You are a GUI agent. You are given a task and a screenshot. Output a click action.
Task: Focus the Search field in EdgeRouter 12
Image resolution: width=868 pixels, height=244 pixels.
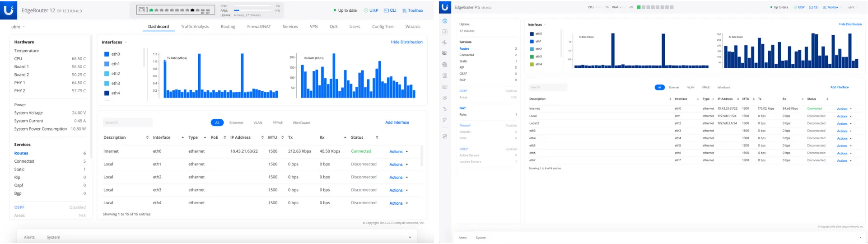tap(128, 122)
